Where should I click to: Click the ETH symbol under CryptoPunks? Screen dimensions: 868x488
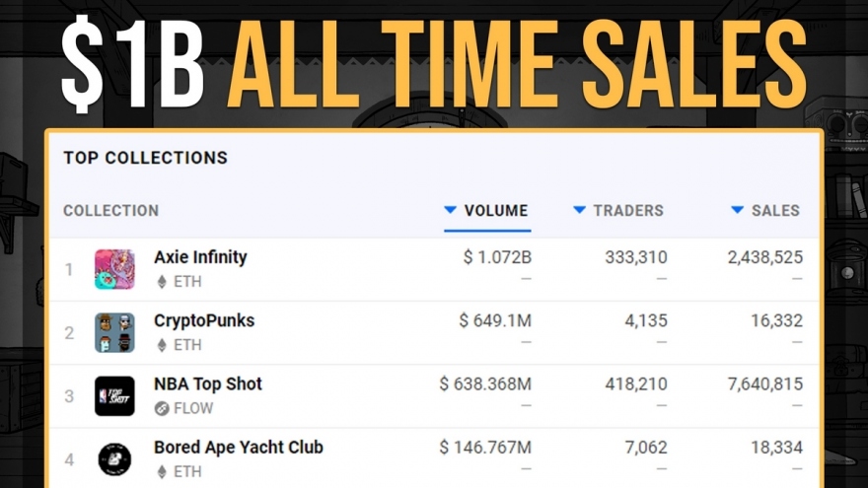tap(163, 345)
